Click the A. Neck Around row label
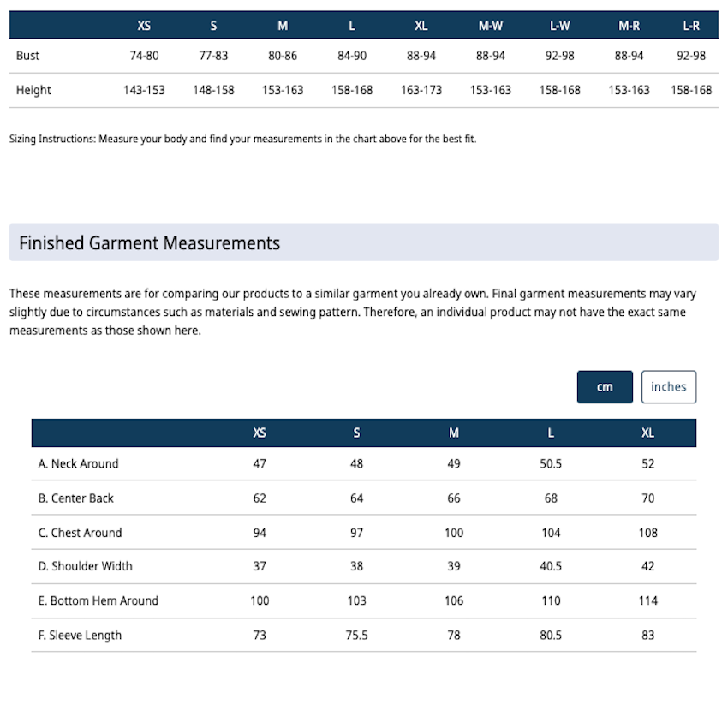Screen dimensions: 728x728 click(x=79, y=464)
